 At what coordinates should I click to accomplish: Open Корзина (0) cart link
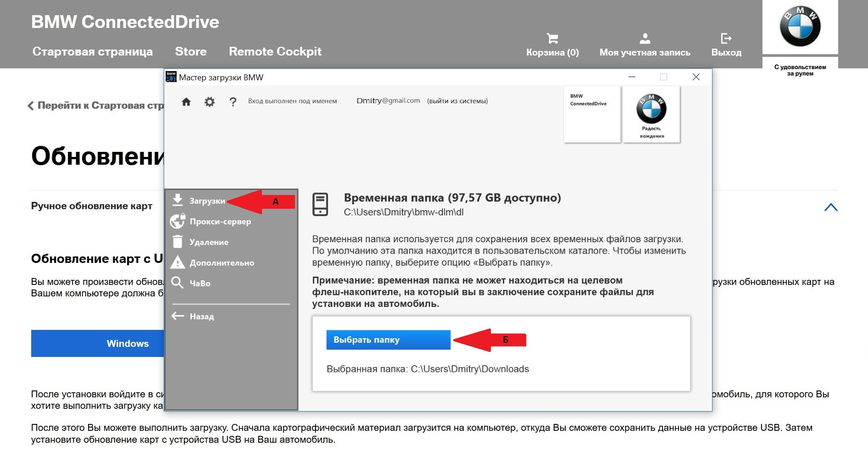(x=552, y=52)
